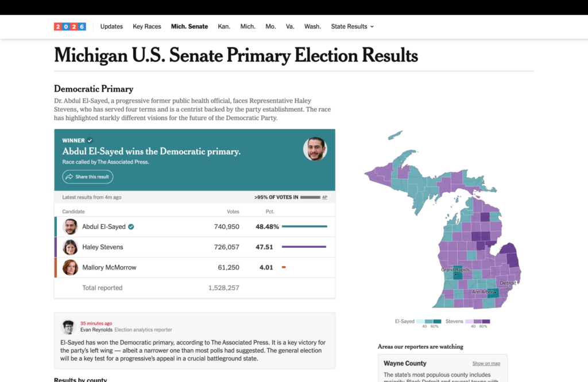Click the share arrow icon
This screenshot has height=382, width=588.
pos(69,177)
